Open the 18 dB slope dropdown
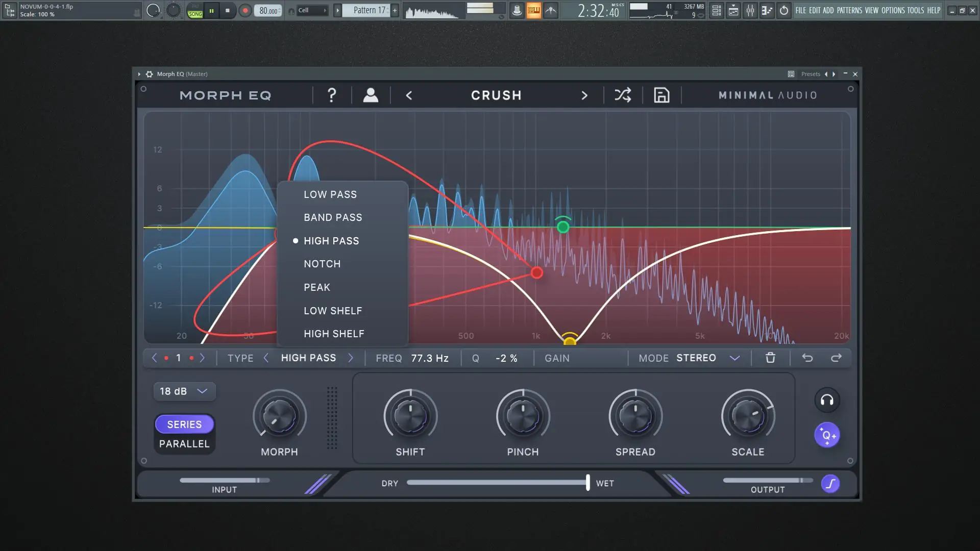The height and width of the screenshot is (551, 980). click(184, 391)
